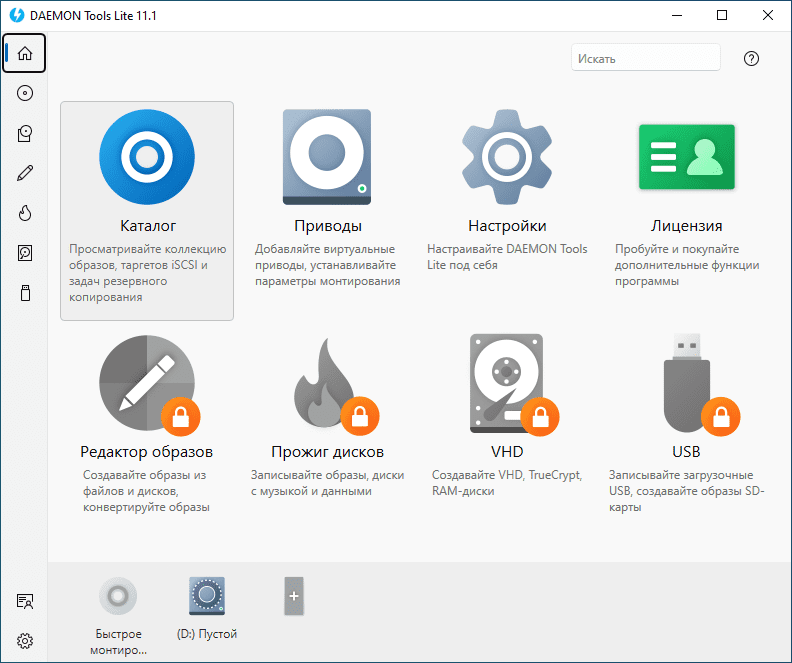Image resolution: width=792 pixels, height=663 pixels.
Task: Click description 'Создавайте VHD, TrueCrypt, RAM-диски'
Action: pyautogui.click(x=507, y=483)
